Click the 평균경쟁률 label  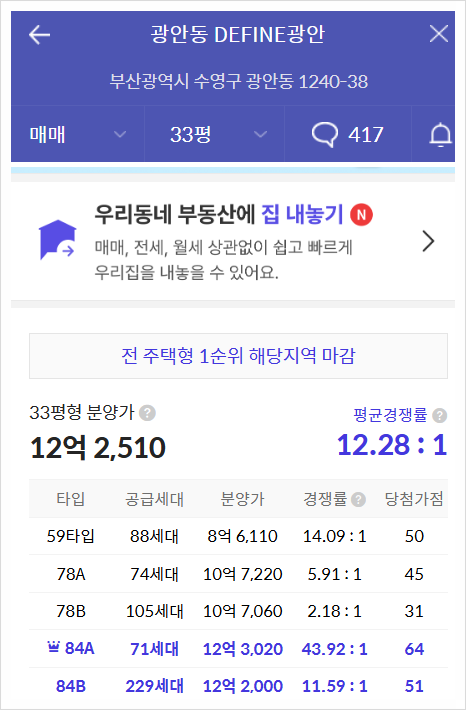tap(390, 415)
